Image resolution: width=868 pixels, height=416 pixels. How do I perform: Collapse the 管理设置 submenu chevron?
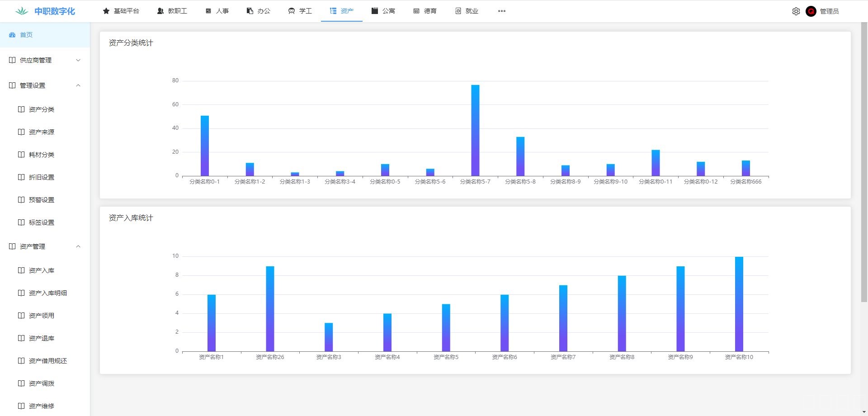78,85
